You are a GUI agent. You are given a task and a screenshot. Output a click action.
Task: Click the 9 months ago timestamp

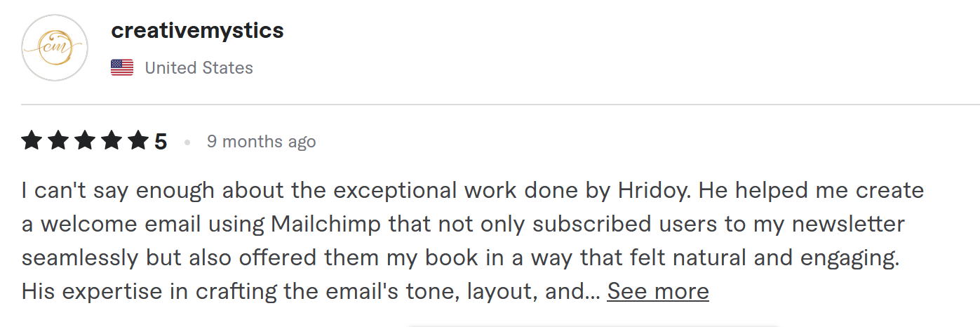click(x=261, y=142)
